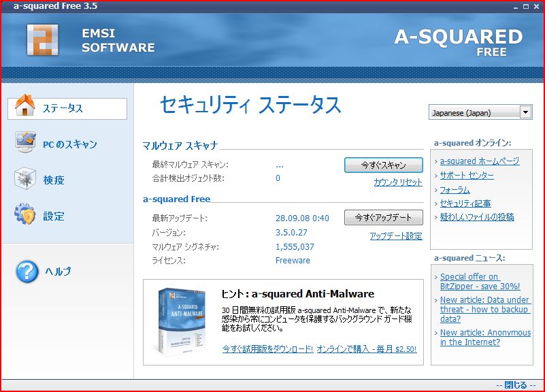Click the a-squared オンライン: panel title
This screenshot has height=392, width=545.
(x=473, y=143)
